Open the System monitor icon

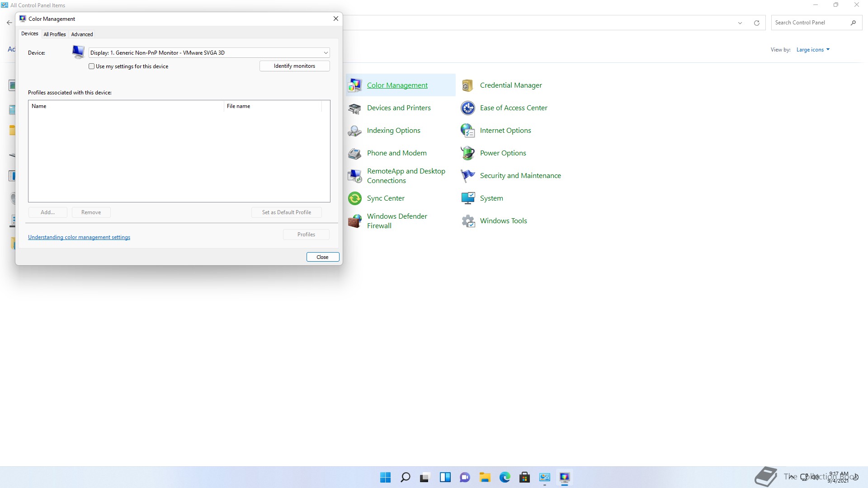468,198
